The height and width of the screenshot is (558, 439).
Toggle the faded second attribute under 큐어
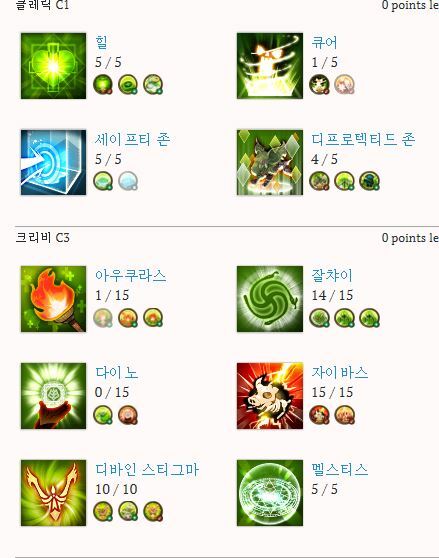pyautogui.click(x=344, y=85)
